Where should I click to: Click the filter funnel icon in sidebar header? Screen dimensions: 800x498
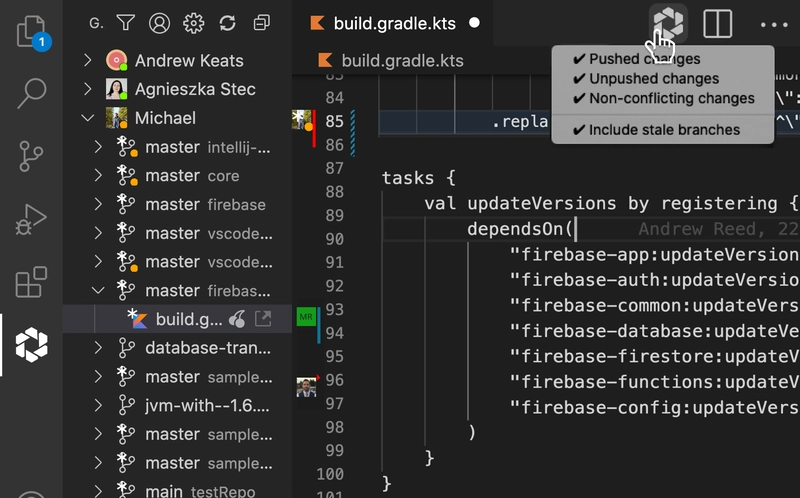click(125, 22)
